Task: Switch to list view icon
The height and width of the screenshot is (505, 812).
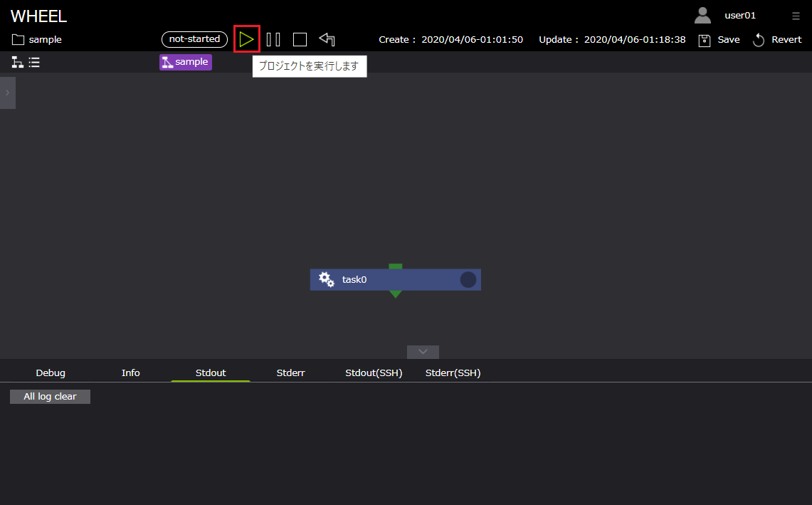Action: 34,63
